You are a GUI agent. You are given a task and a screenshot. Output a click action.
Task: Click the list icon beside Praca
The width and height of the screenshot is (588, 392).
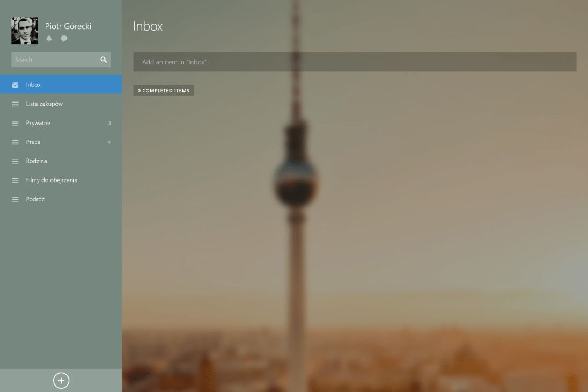click(x=15, y=142)
